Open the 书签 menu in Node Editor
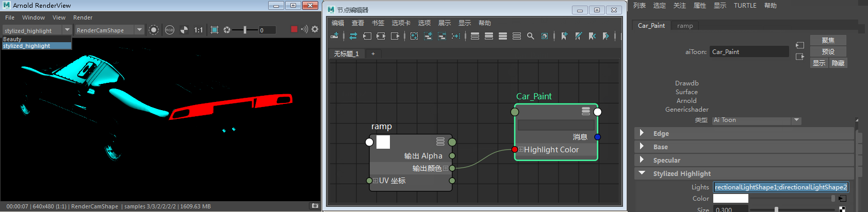This screenshot has width=868, height=212. [x=378, y=23]
